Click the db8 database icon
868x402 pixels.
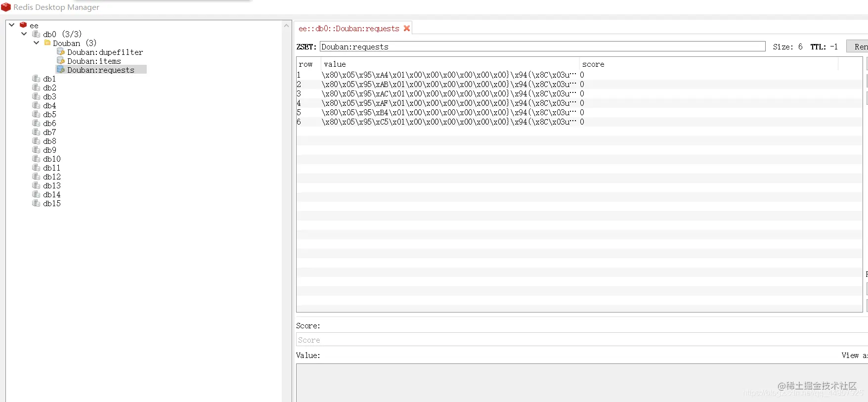[x=36, y=140]
